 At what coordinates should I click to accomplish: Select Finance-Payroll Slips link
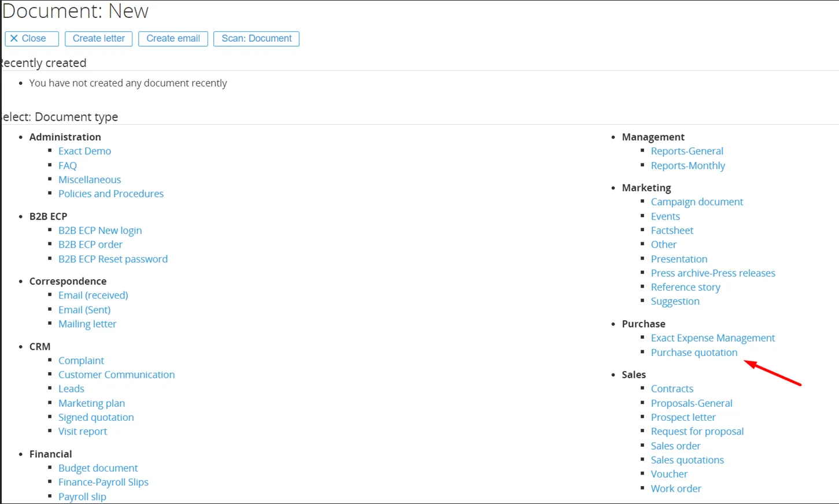[104, 482]
